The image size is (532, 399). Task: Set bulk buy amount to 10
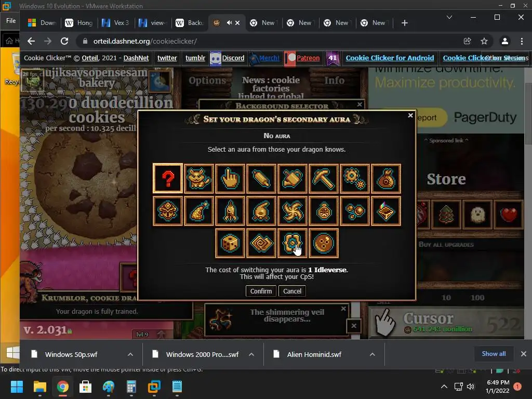[x=446, y=298]
